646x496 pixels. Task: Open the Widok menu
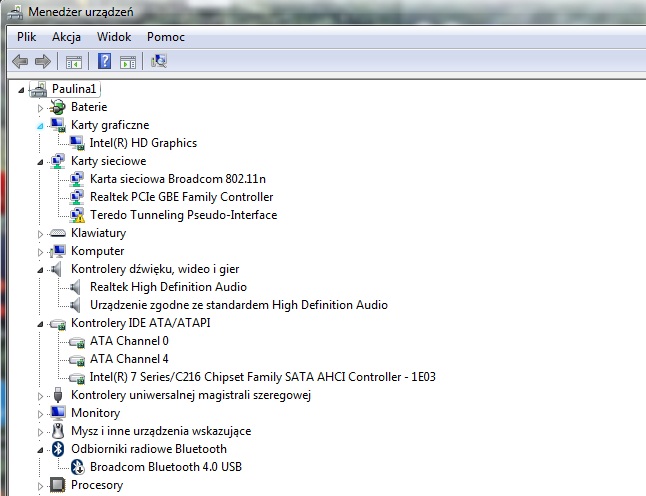114,37
